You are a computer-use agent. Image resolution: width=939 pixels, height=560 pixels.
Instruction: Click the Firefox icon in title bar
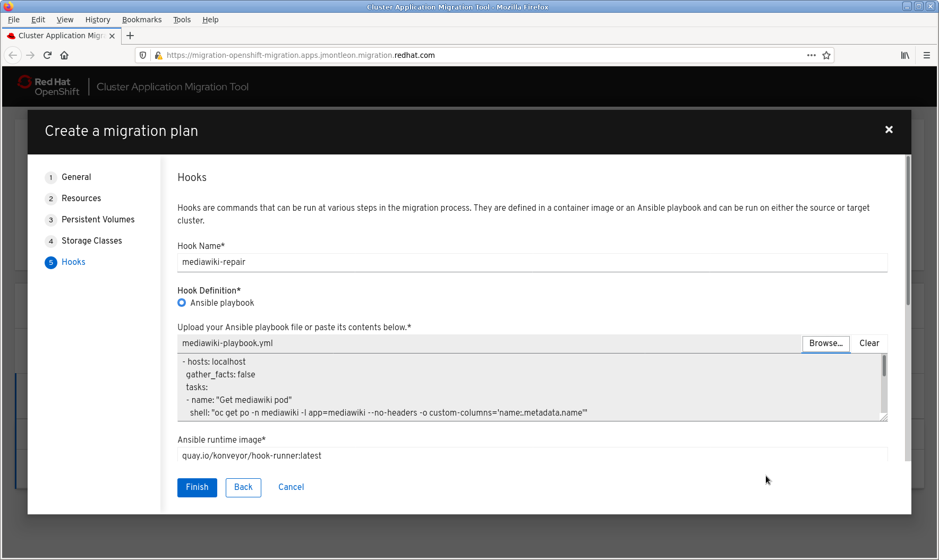click(x=8, y=6)
